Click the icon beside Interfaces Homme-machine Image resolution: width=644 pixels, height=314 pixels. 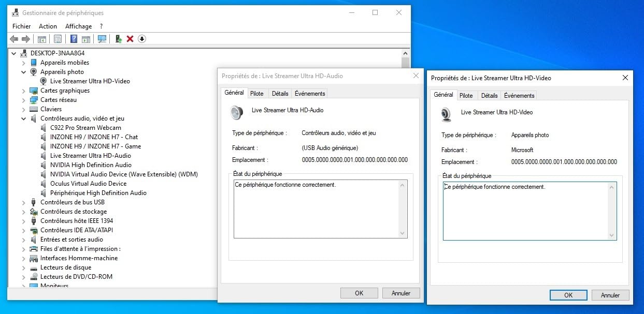pyautogui.click(x=34, y=258)
